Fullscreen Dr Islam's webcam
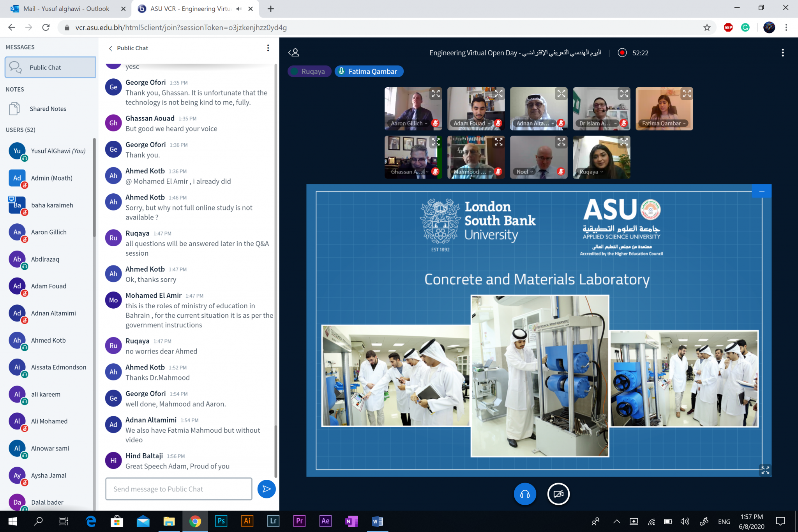798x532 pixels. [624, 94]
